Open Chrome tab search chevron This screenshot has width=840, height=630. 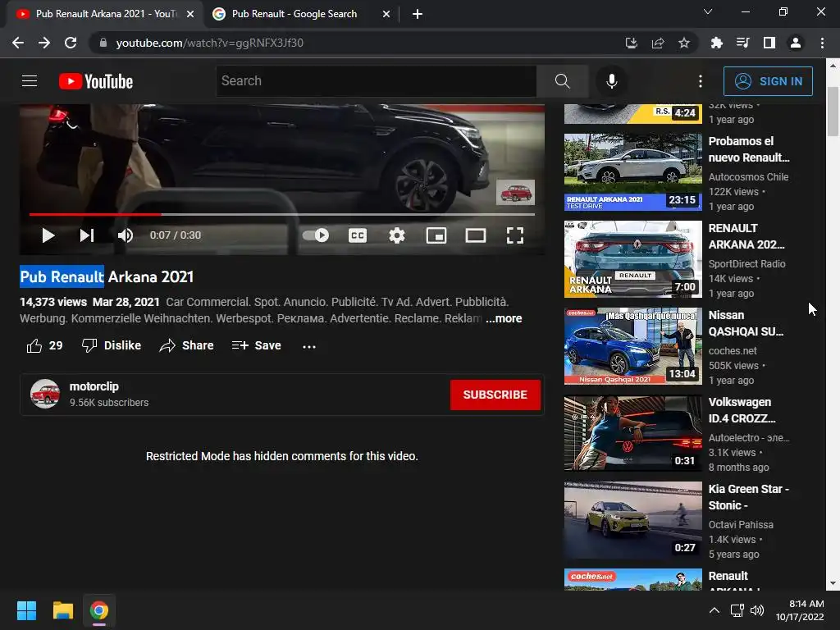[x=708, y=11]
